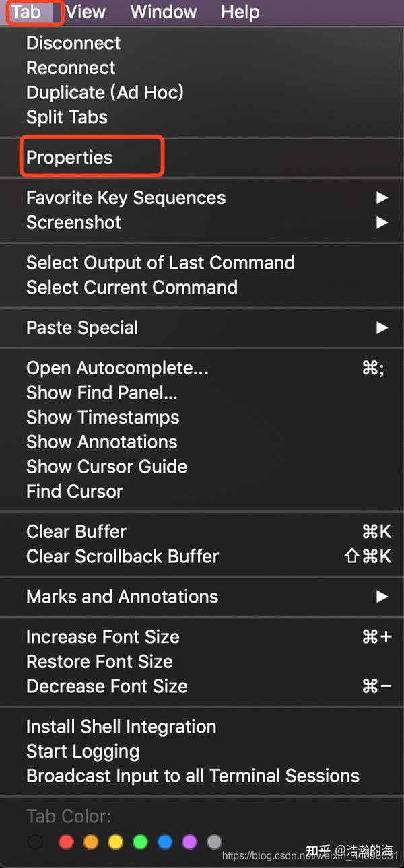The height and width of the screenshot is (868, 404).
Task: Click Properties in the Tab menu
Action: click(69, 158)
